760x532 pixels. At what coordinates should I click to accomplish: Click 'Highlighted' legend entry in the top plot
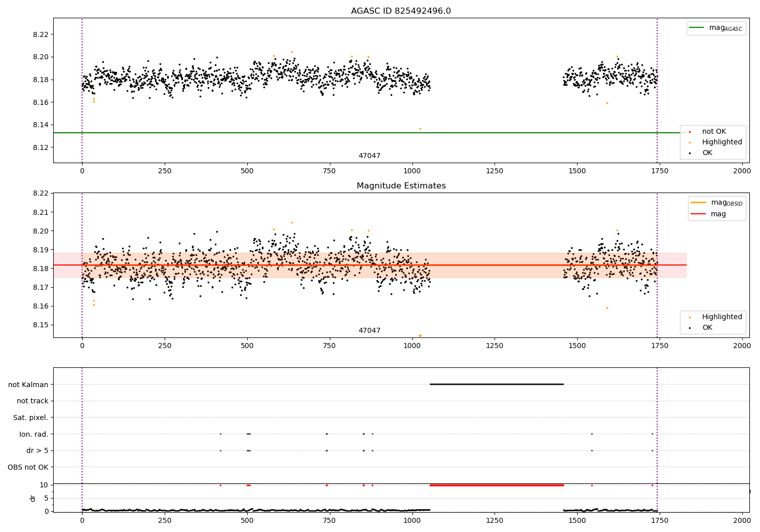pos(716,142)
